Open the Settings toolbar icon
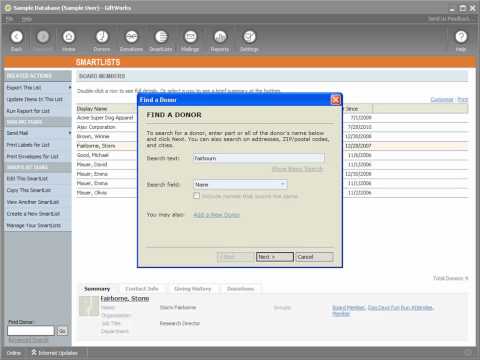 click(249, 37)
